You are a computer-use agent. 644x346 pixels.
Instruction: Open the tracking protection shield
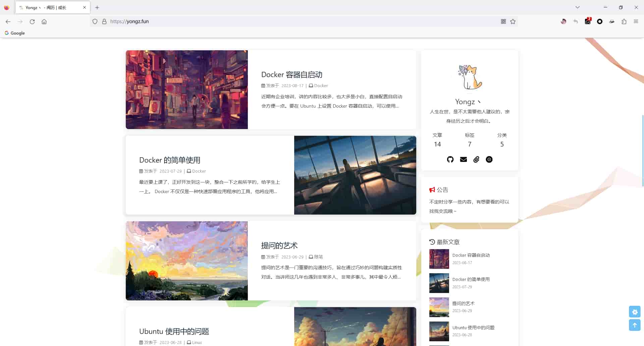pos(95,21)
